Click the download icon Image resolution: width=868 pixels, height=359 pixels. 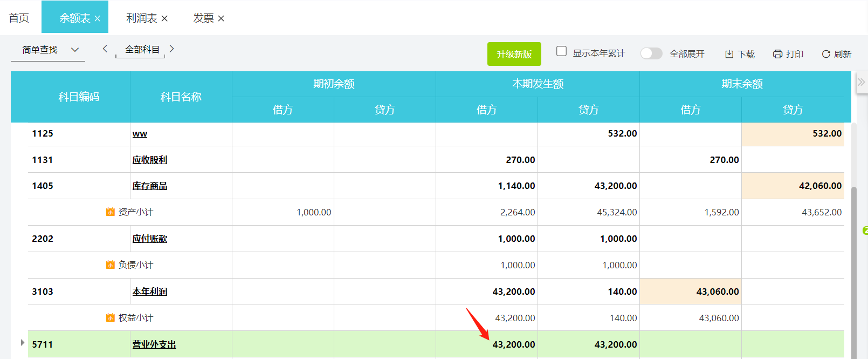[x=729, y=54]
